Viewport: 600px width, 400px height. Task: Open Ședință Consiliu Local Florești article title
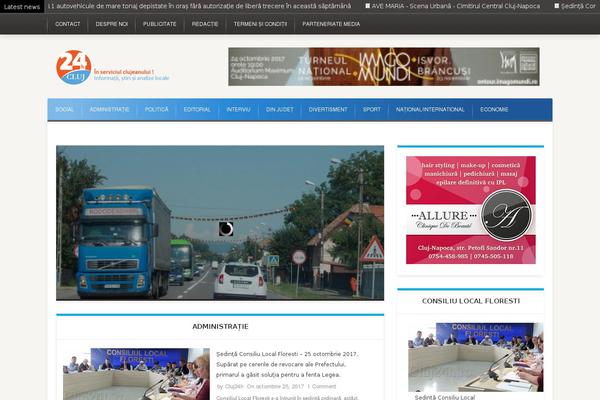[287, 364]
